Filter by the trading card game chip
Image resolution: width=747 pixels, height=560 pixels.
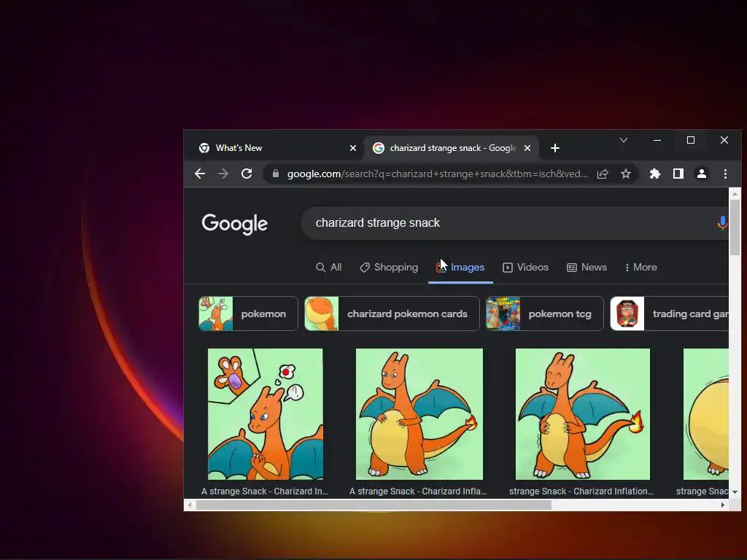(670, 314)
